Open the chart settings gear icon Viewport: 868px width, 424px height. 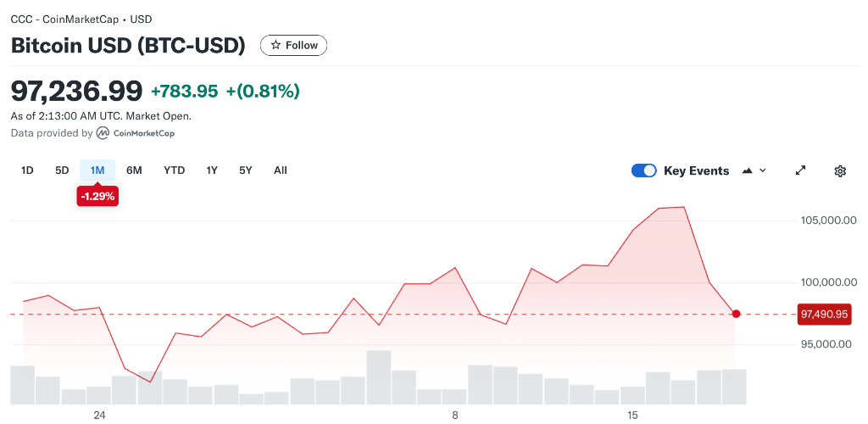click(x=840, y=170)
